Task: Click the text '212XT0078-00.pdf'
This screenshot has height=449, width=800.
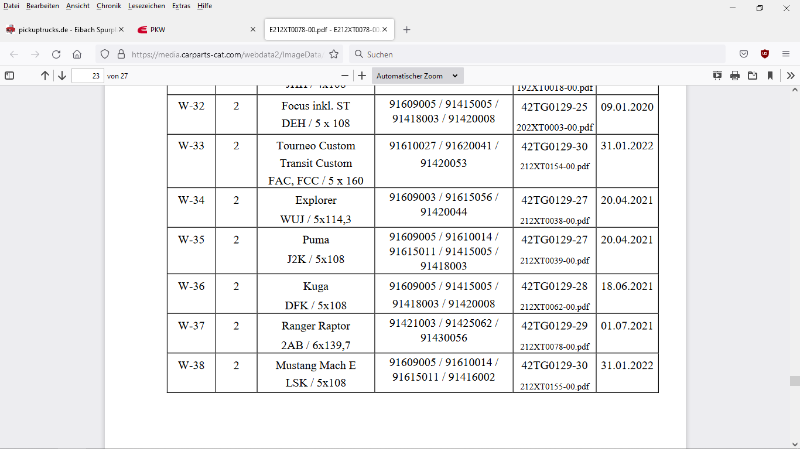Action: click(555, 346)
